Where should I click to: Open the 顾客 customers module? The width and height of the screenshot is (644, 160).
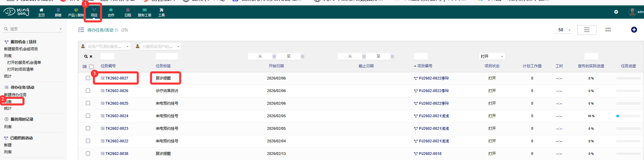coord(58,12)
